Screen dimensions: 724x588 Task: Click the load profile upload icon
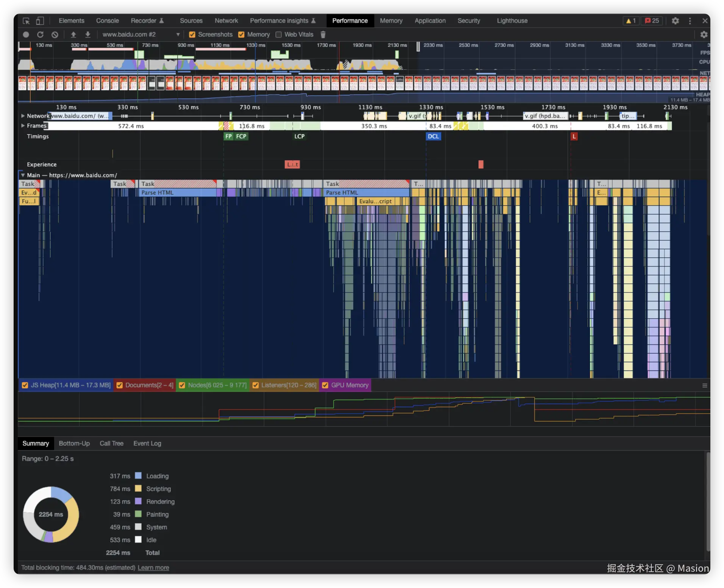tap(73, 34)
